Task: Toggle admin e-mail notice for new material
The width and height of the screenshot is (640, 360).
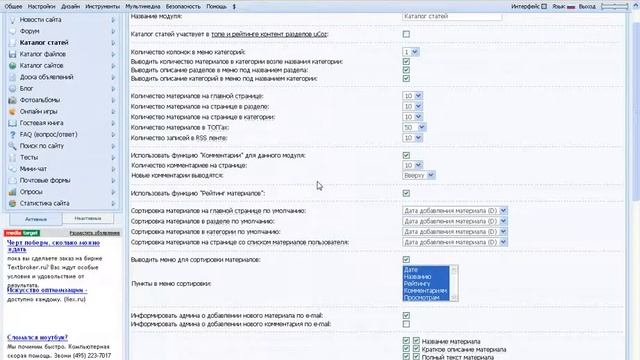Action: [x=406, y=316]
